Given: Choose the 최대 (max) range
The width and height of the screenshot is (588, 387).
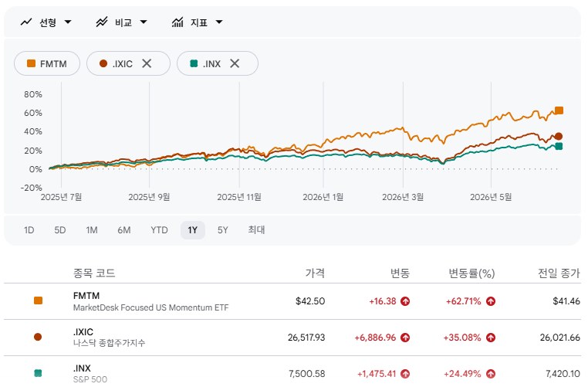Looking at the screenshot, I should click(256, 230).
